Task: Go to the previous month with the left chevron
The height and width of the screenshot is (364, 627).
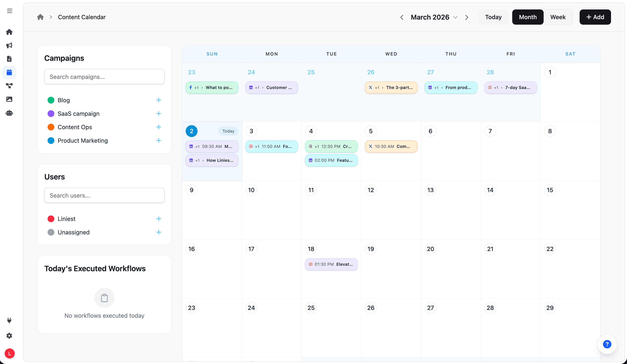Action: 402,17
